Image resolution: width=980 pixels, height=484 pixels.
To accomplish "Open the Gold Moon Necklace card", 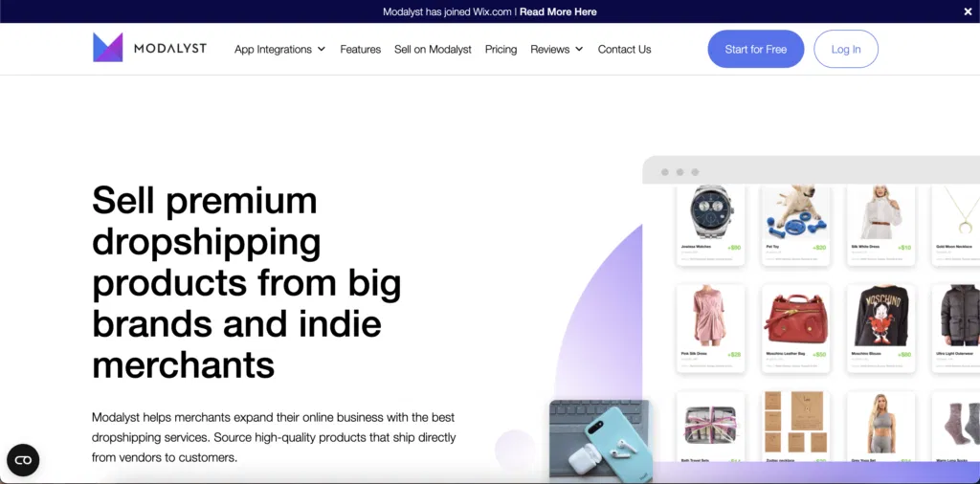I will tap(956, 225).
